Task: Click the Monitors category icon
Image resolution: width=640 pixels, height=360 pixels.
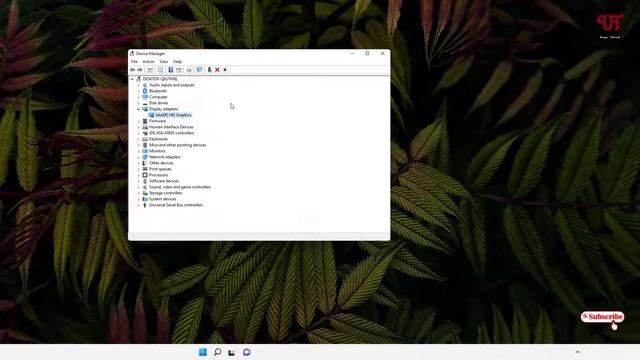Action: pyautogui.click(x=145, y=151)
